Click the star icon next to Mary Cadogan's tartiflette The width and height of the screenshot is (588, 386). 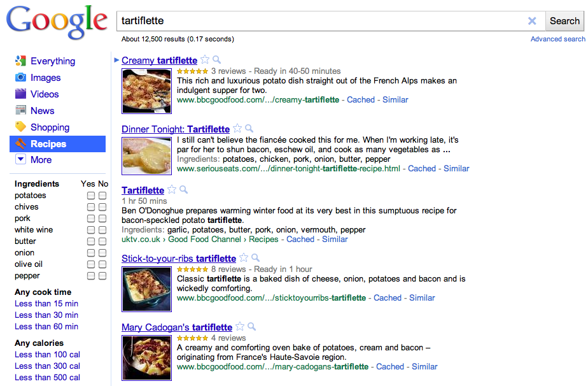240,326
